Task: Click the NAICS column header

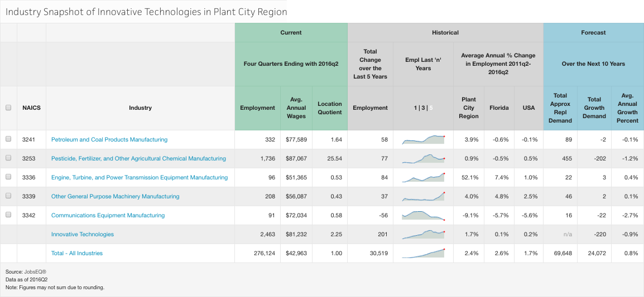Action: point(31,108)
